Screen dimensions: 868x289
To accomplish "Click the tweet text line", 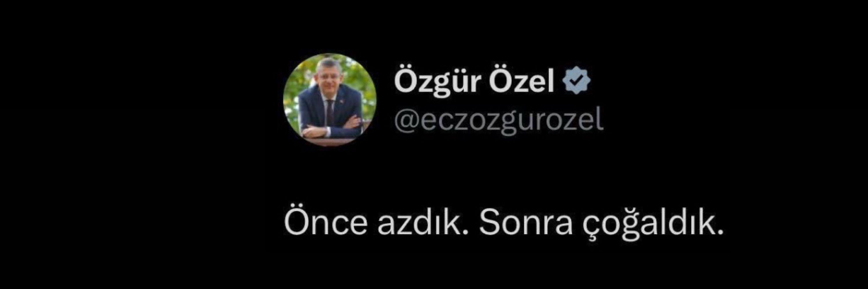I will point(504,223).
